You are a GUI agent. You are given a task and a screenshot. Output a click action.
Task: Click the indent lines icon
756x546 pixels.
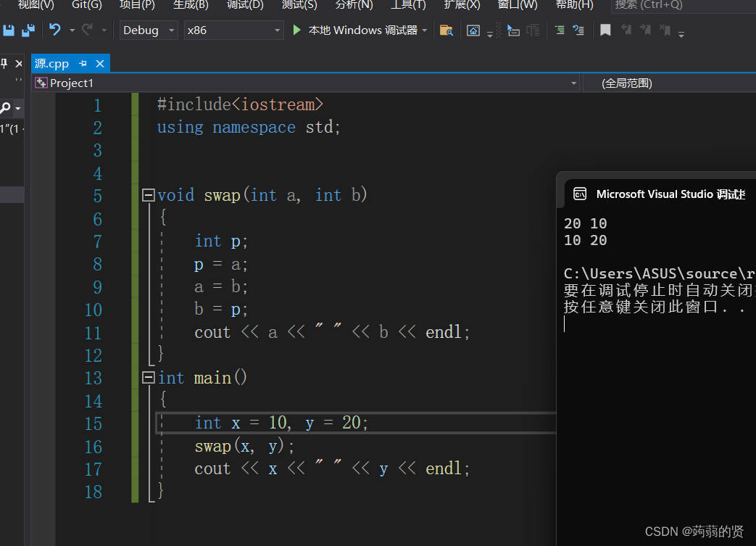[x=560, y=30]
